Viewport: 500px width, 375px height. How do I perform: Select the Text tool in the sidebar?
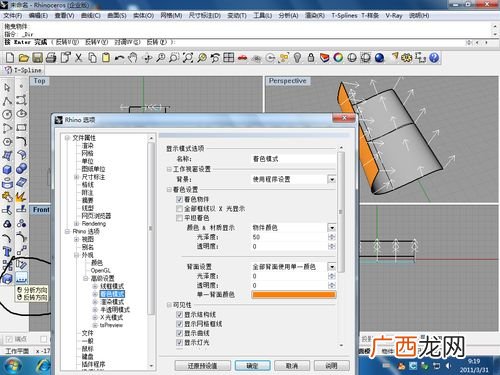click(x=7, y=252)
